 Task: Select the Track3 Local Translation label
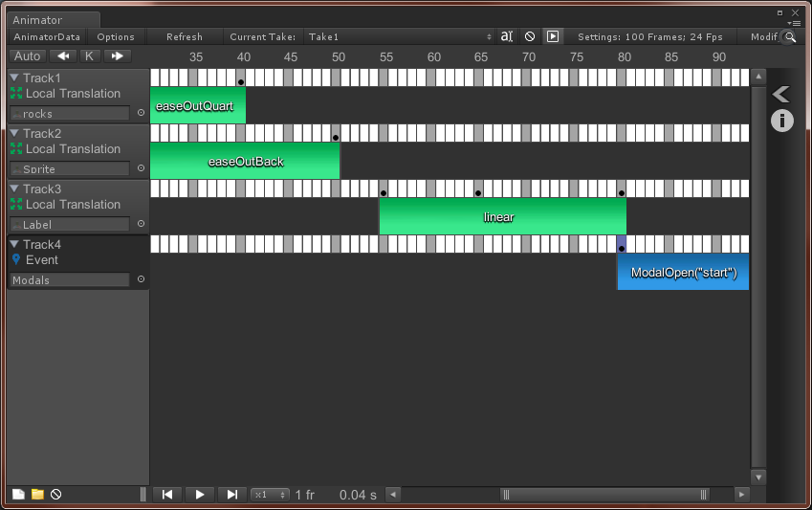(x=73, y=204)
